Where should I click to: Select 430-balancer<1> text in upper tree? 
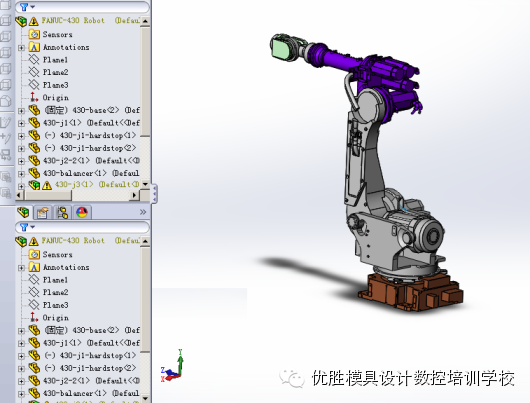[74, 173]
